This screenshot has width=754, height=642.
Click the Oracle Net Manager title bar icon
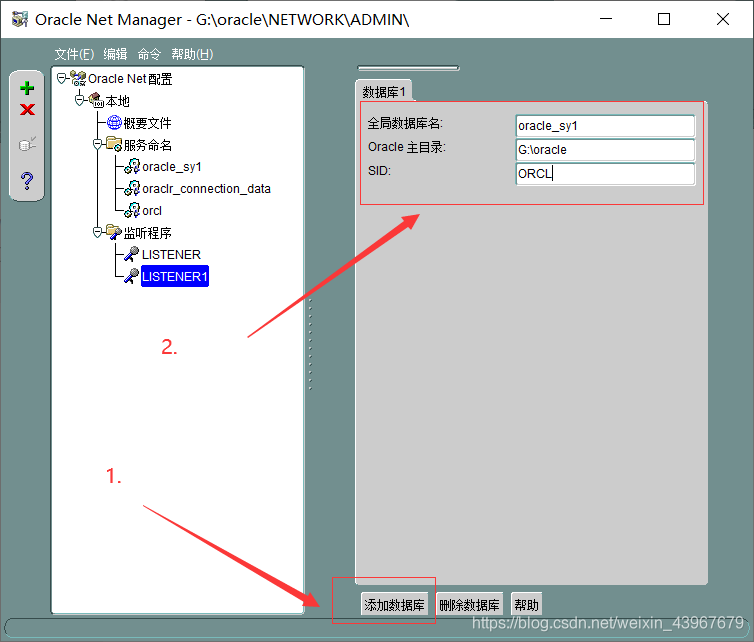click(x=20, y=19)
